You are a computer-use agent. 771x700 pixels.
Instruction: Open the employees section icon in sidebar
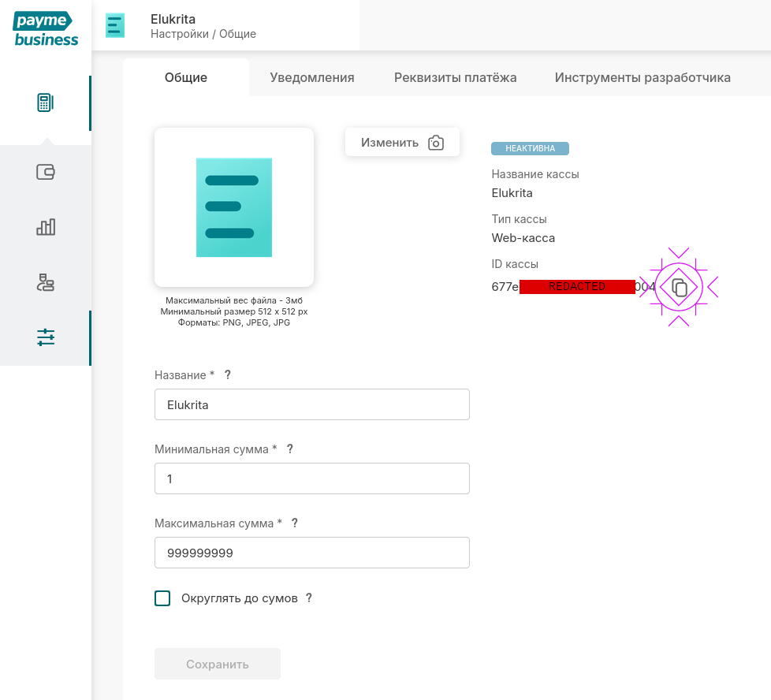tap(46, 282)
